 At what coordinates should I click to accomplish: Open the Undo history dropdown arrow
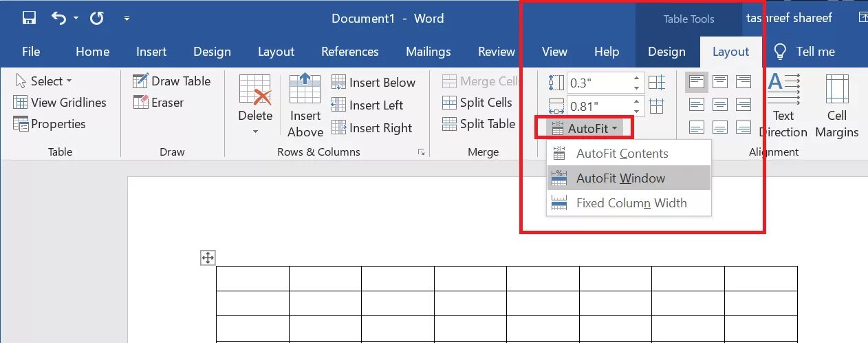[76, 19]
